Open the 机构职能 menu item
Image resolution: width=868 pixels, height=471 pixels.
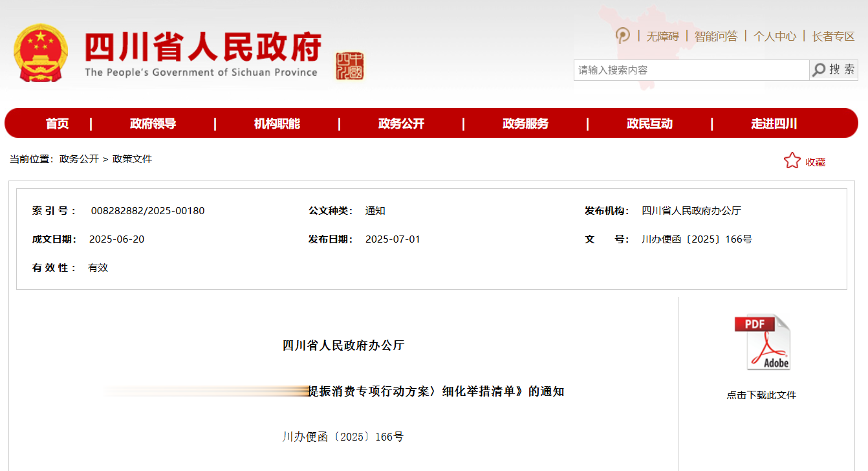(x=277, y=124)
